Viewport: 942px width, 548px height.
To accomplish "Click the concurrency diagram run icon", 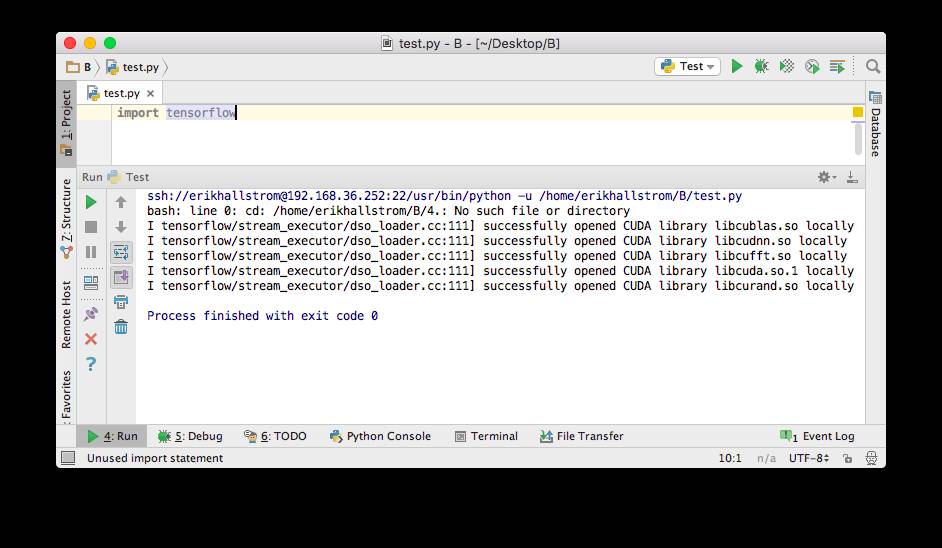I will [x=837, y=66].
